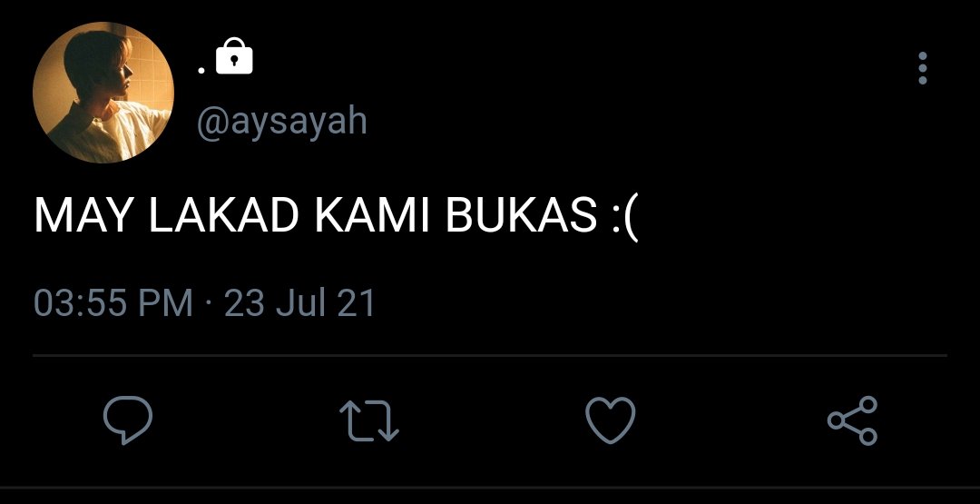
Task: Open the circular profile avatar photo
Action: click(x=103, y=92)
